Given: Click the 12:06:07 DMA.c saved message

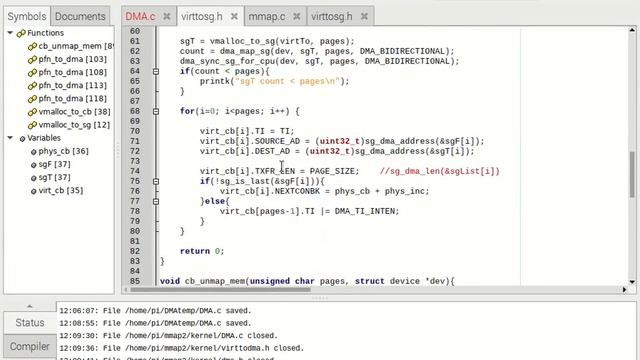Looking at the screenshot, I should pyautogui.click(x=155, y=311).
